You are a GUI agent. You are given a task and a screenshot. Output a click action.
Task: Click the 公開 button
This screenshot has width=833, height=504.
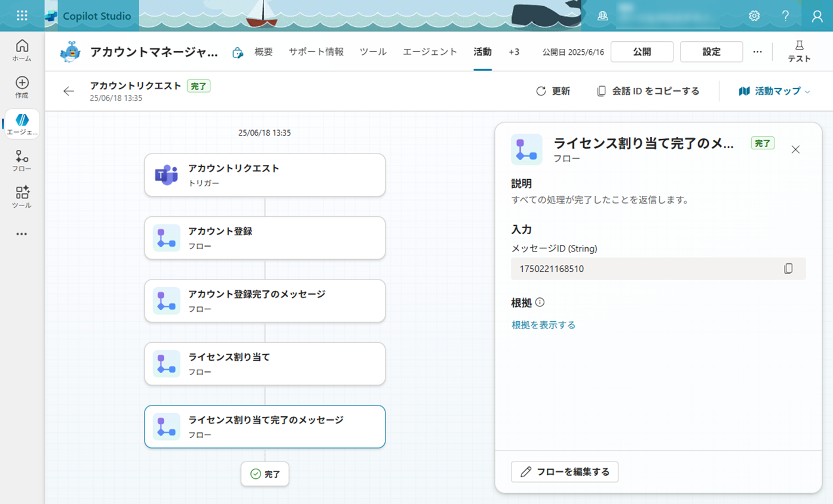coord(642,52)
